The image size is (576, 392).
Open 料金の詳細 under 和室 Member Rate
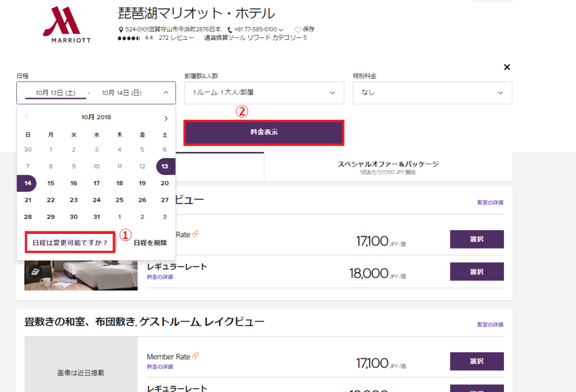coord(160,367)
